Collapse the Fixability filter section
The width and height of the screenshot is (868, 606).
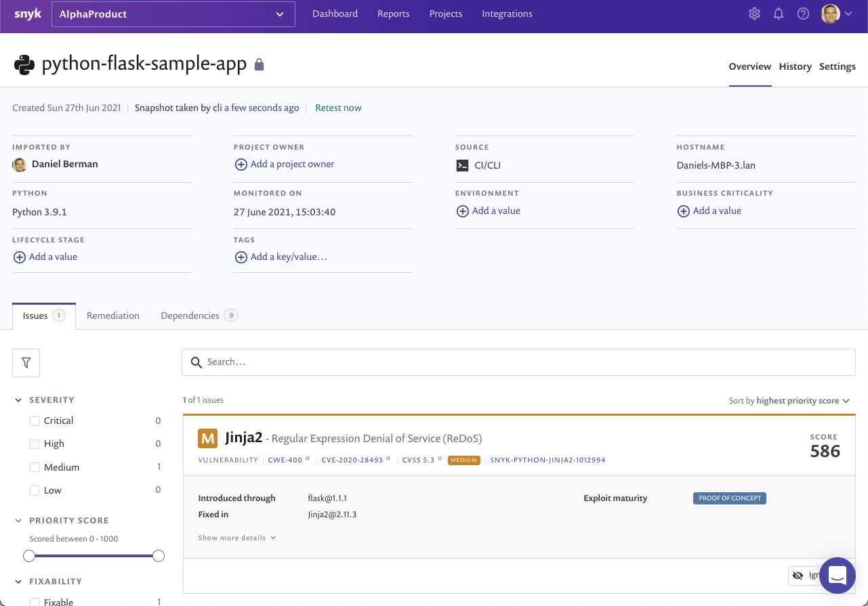(x=19, y=582)
